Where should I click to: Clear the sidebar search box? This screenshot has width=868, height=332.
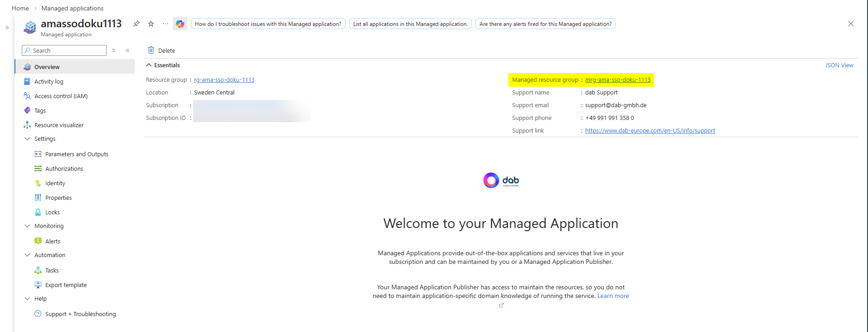click(114, 50)
